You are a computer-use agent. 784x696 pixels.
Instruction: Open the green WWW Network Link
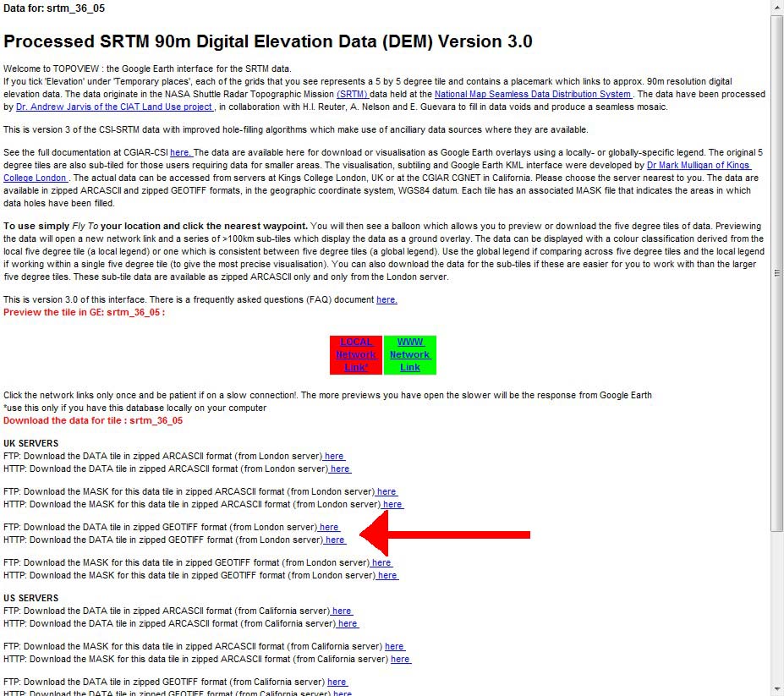(410, 354)
